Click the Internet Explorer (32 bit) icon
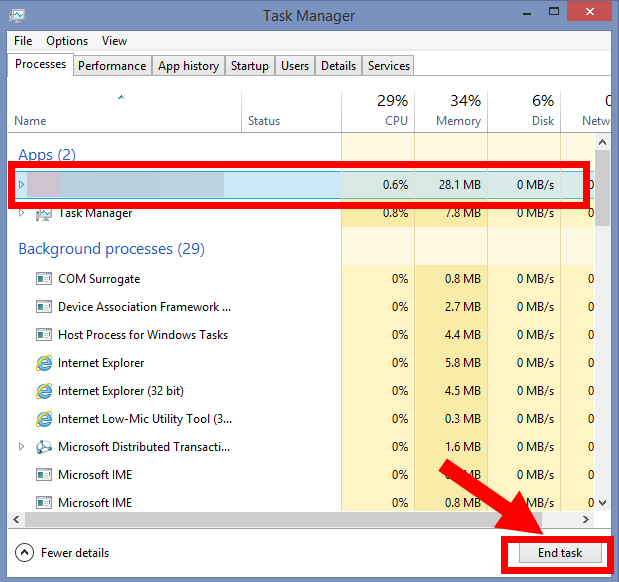Viewport: 619px width, 582px height. coord(44,391)
